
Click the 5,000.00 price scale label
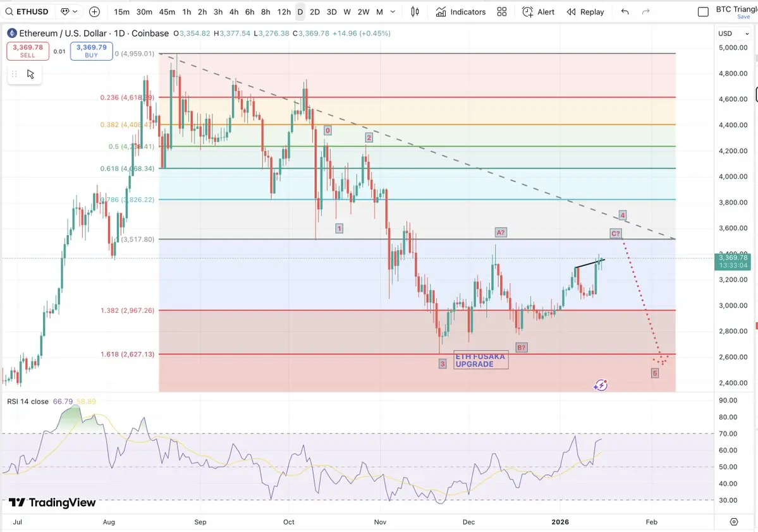(733, 47)
